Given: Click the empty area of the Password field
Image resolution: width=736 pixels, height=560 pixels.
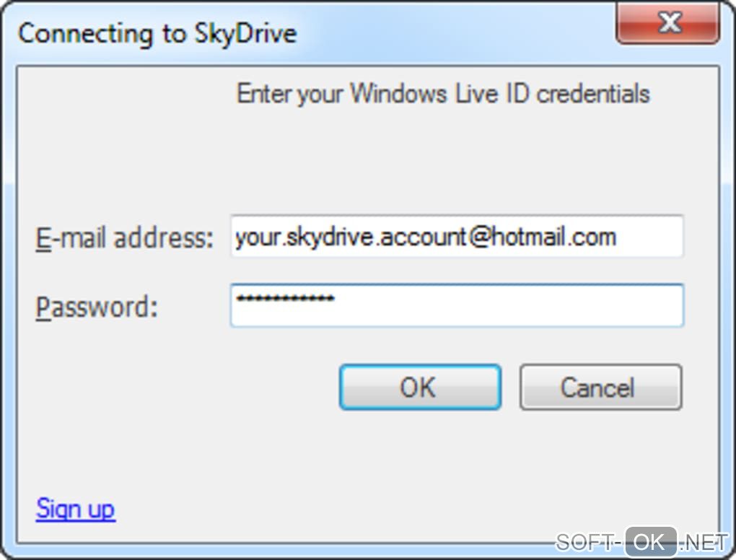Looking at the screenshot, I should 505,306.
